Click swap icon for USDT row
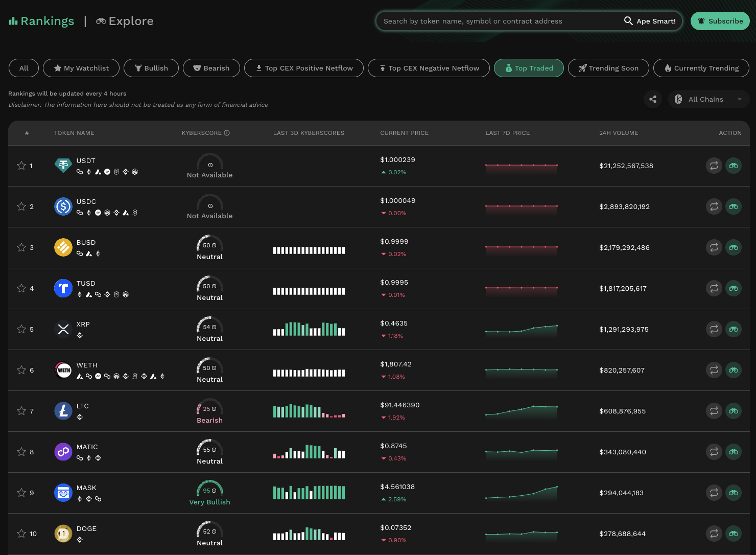This screenshot has width=756, height=555. pyautogui.click(x=714, y=166)
